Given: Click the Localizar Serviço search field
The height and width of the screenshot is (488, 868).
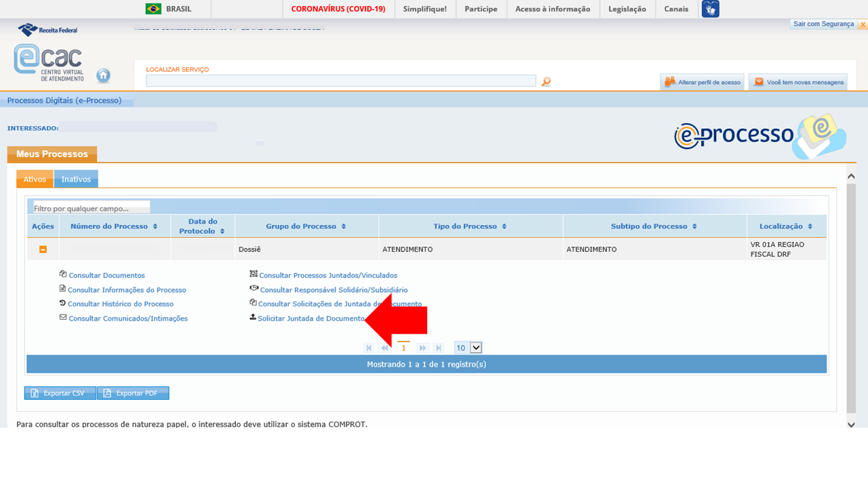Looking at the screenshot, I should tap(340, 81).
